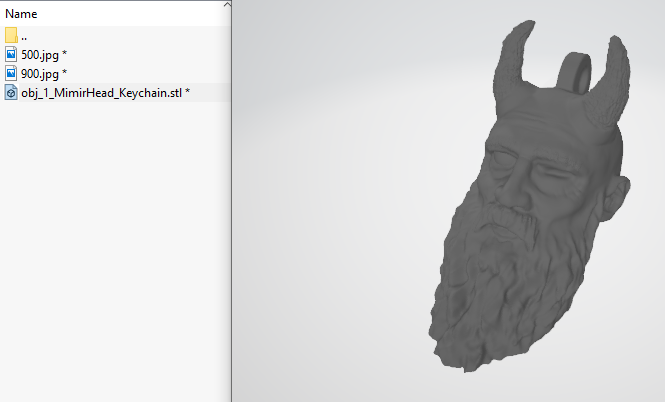Click the Mimir head 3D model preview
The image size is (665, 402).
coord(529,196)
